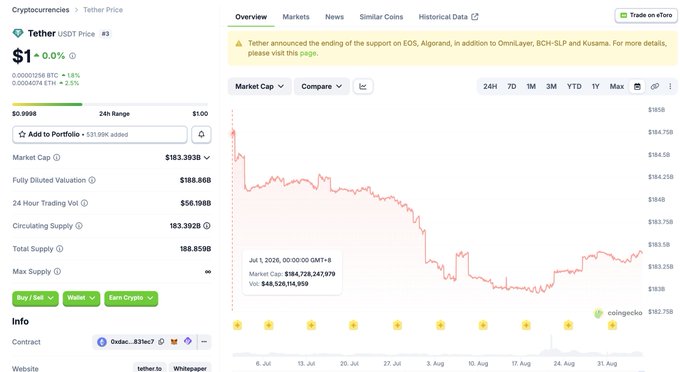Go to Cryptocurrencies breadcrumb link
Screen dimensions: 680x372
[x=40, y=10]
